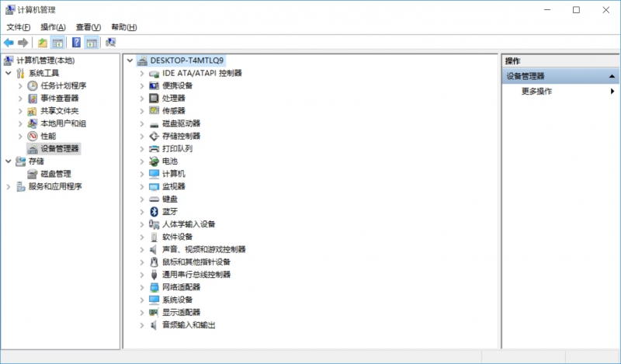Select 磁盘管理 in the left tree
Viewport: 621px width, 364px height.
click(x=55, y=174)
